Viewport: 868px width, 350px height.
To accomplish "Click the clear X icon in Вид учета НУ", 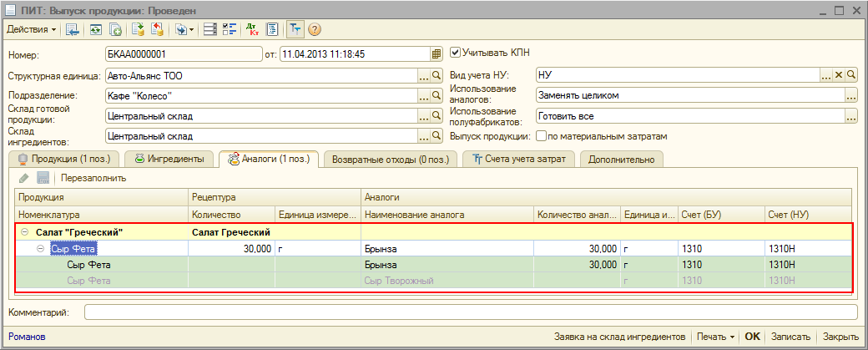I will pos(839,75).
